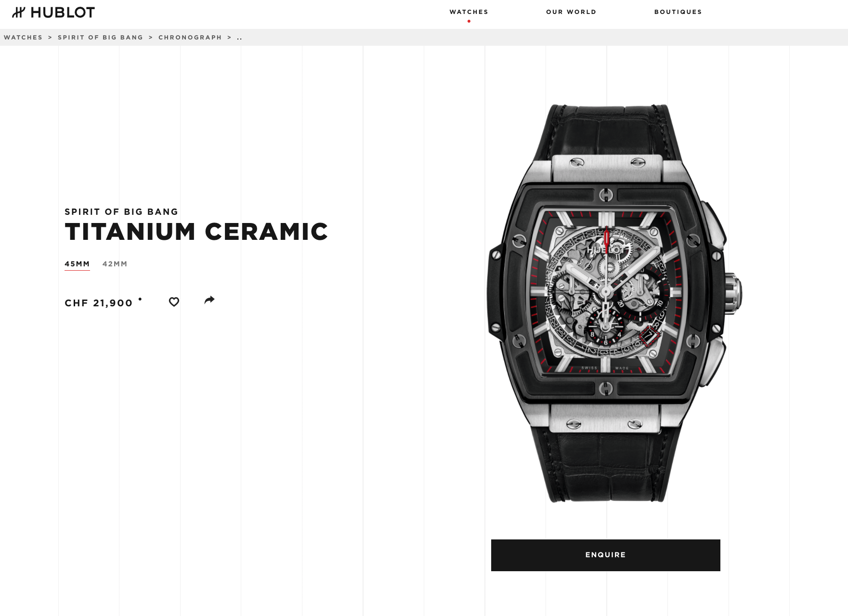Click the Hublot H logo icon

[x=19, y=13]
